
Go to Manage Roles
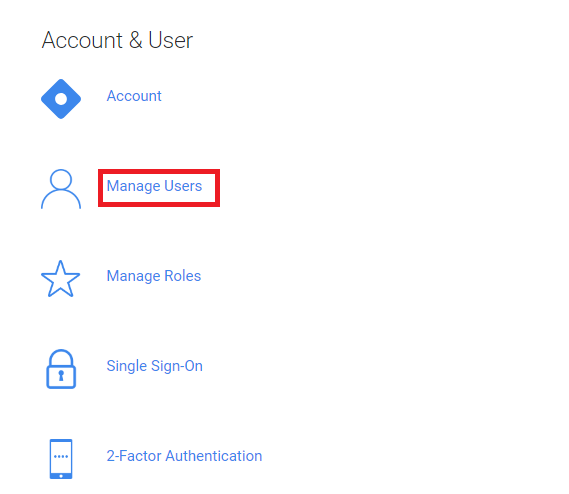154,276
